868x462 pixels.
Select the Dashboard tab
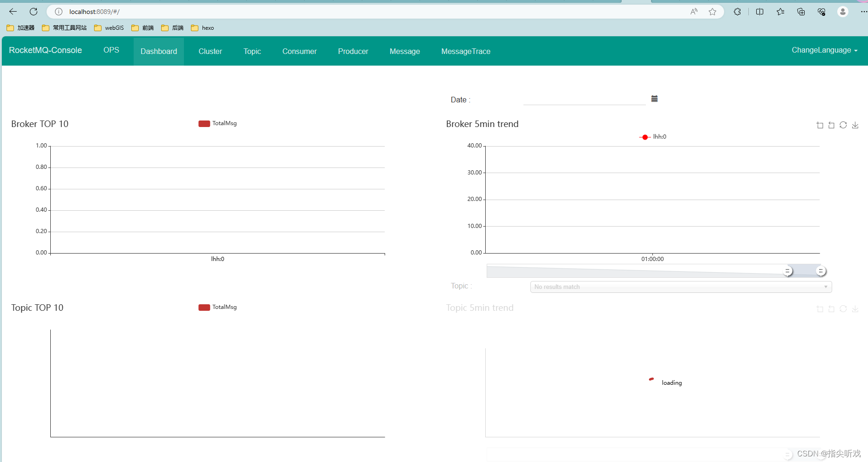coord(159,51)
